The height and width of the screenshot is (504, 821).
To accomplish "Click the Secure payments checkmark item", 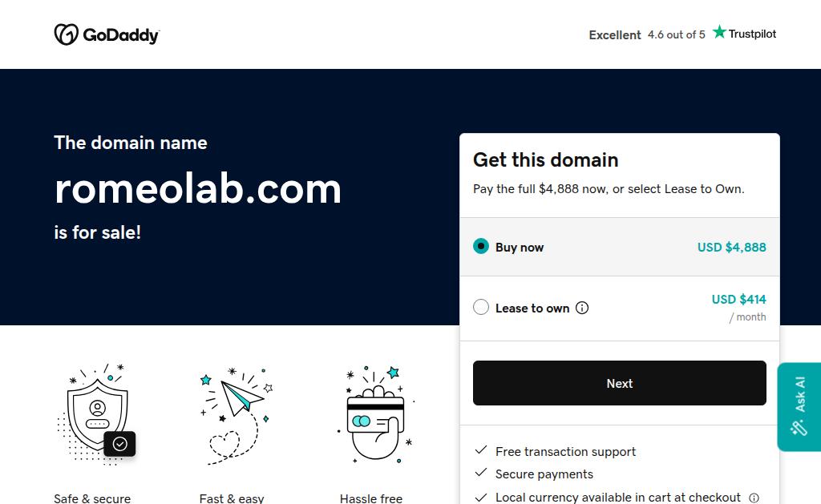I will coord(533,474).
